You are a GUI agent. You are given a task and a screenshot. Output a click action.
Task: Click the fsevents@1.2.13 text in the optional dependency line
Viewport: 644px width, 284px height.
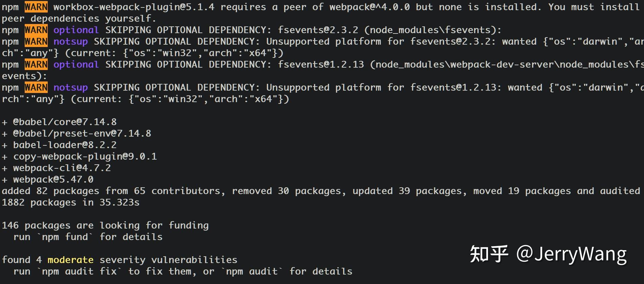click(x=320, y=65)
